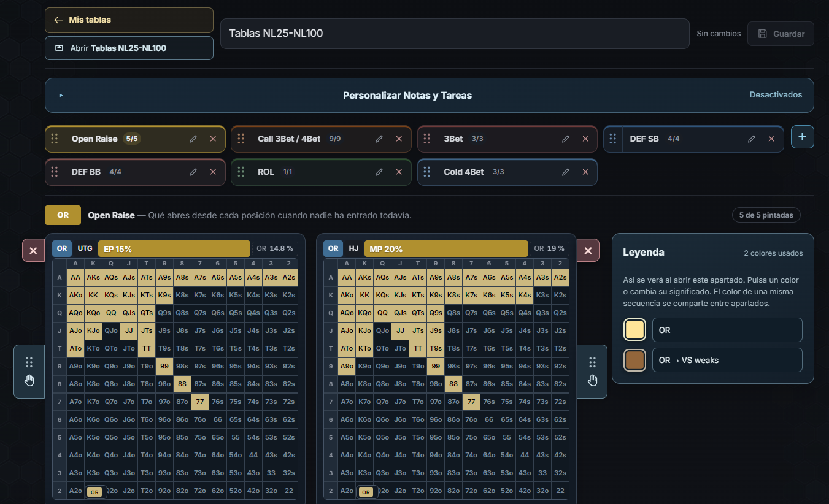This screenshot has height=504, width=829.
Task: Remove the DEF SB section
Action: [771, 139]
